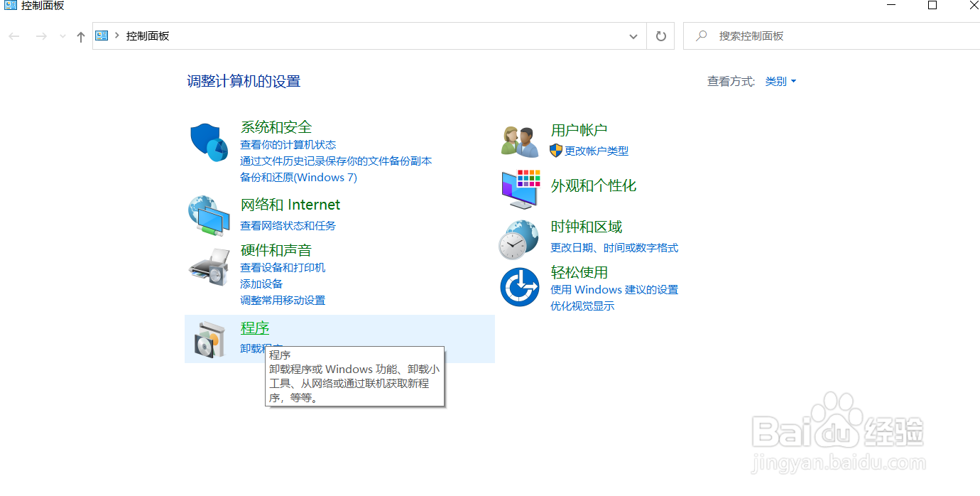Open the System and Security shield icon
This screenshot has width=980, height=496.
[208, 142]
